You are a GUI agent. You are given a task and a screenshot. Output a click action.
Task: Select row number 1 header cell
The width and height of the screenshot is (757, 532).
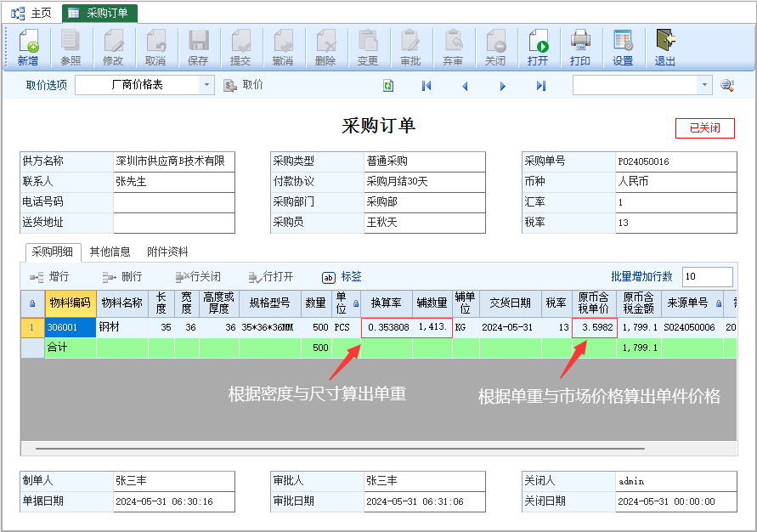tap(32, 328)
